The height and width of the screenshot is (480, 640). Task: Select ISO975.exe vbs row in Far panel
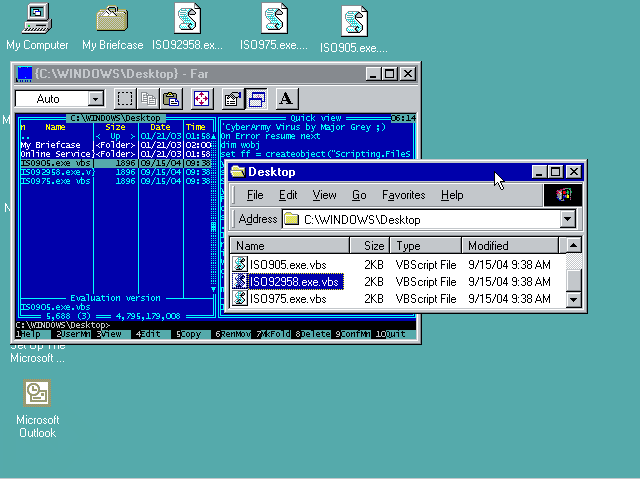117,181
